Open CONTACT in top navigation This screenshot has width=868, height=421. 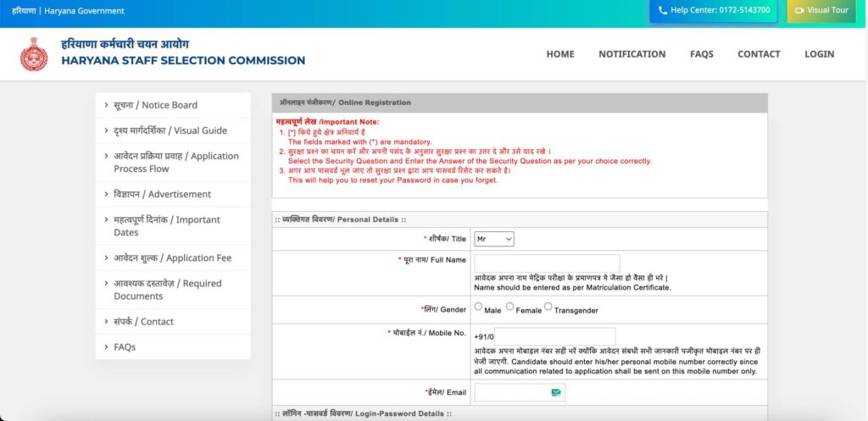759,54
